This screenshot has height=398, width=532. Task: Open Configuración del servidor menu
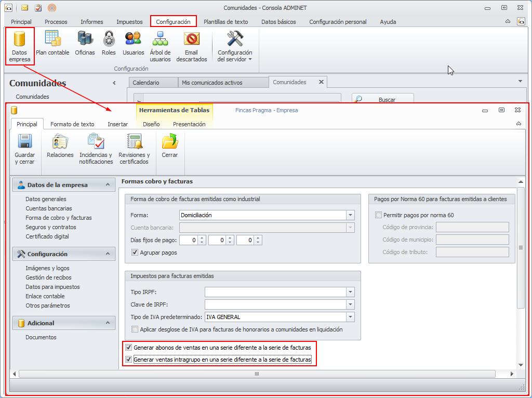pyautogui.click(x=235, y=47)
